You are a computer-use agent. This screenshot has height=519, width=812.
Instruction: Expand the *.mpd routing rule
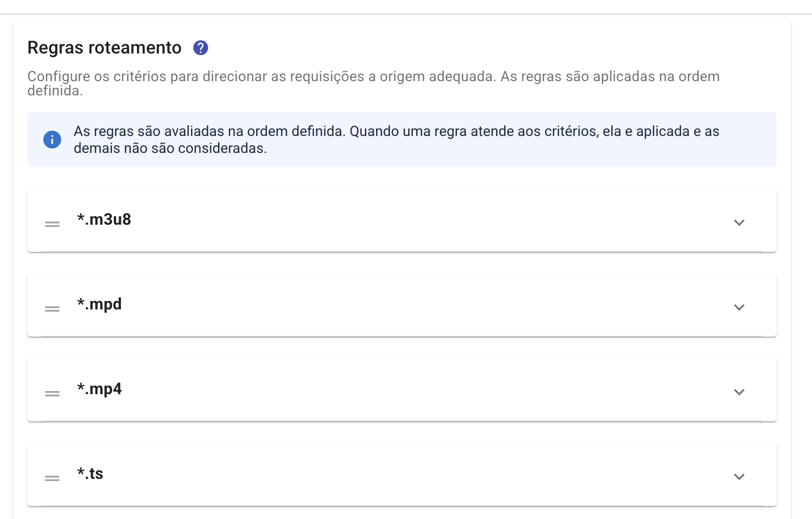click(739, 307)
